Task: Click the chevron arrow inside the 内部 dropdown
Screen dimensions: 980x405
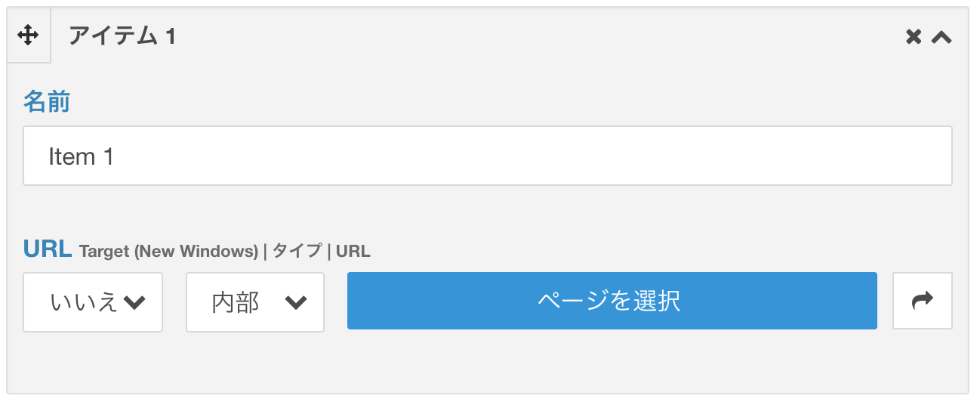Action: (x=296, y=302)
